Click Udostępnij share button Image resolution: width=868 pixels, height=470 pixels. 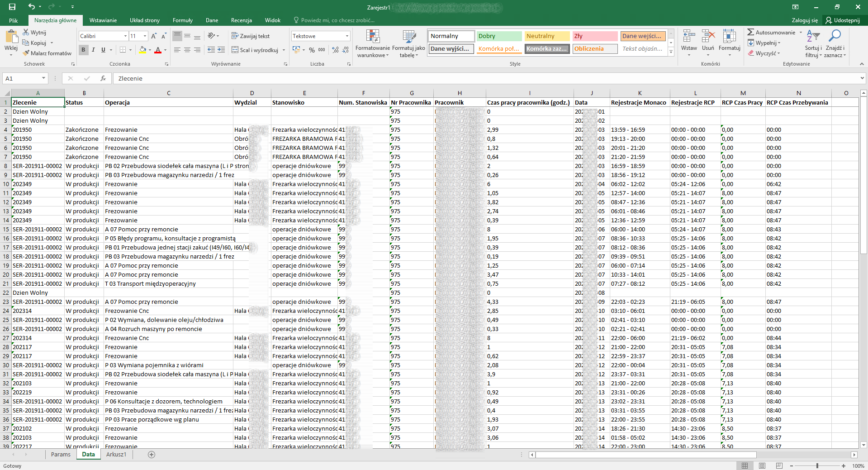click(x=843, y=20)
